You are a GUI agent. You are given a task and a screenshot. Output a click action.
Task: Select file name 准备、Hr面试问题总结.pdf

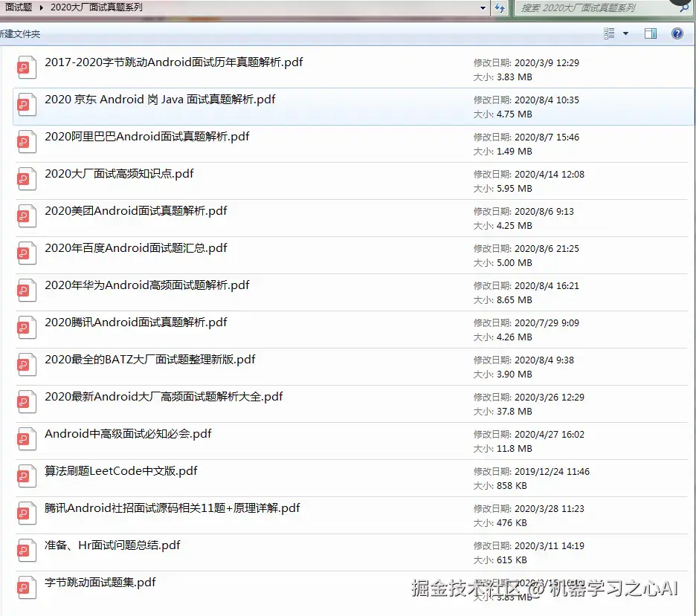pyautogui.click(x=112, y=545)
